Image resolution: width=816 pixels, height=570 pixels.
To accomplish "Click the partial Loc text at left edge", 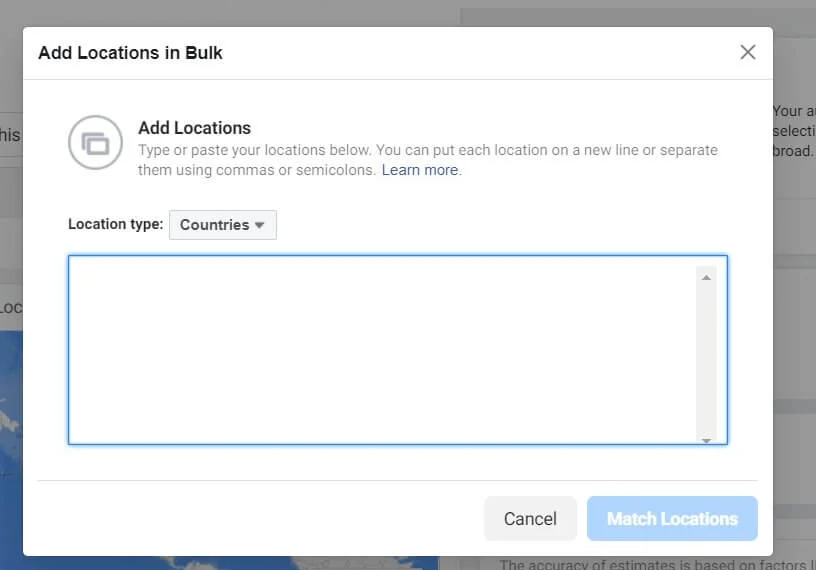I will [x=10, y=307].
